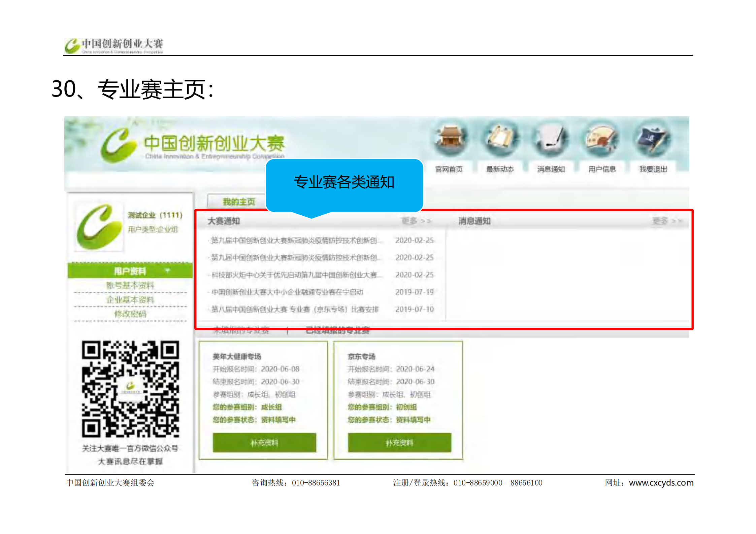Click the 我要退出 flag icon
Screen dimensions: 756x534
(652, 139)
